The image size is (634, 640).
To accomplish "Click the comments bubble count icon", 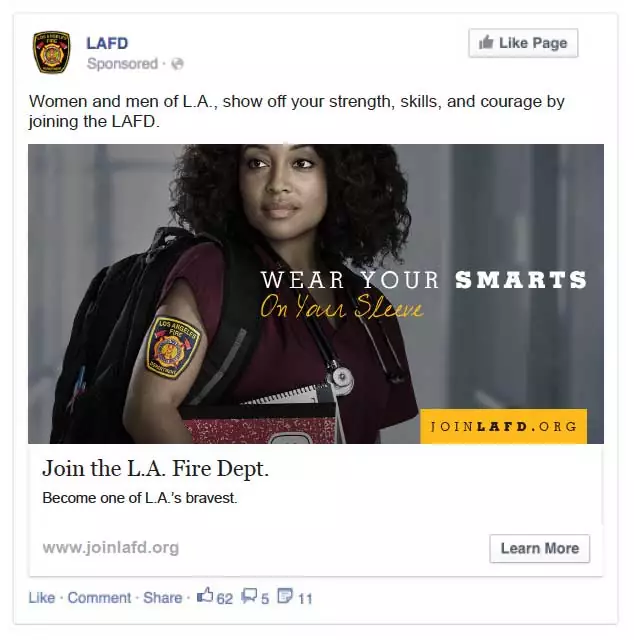I will pos(249,596).
